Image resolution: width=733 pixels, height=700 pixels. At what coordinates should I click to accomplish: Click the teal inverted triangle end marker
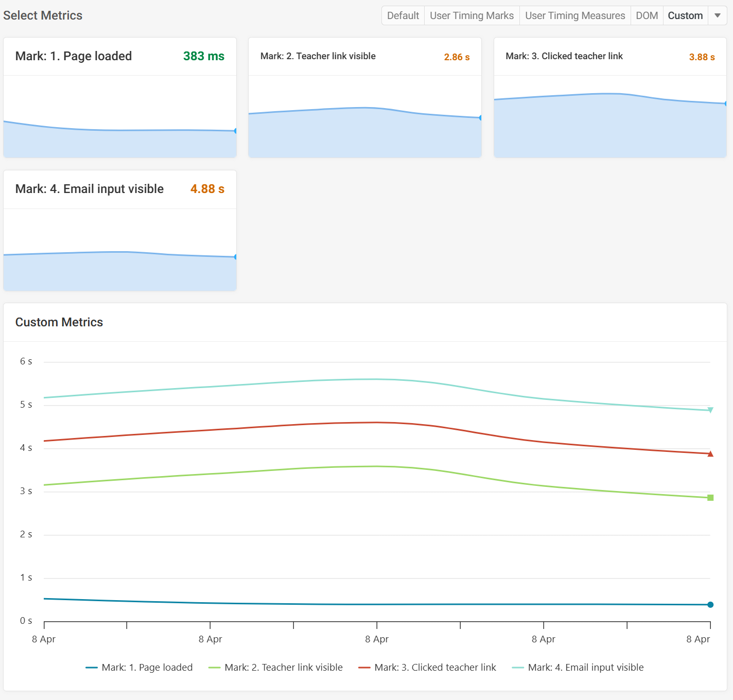click(x=710, y=410)
